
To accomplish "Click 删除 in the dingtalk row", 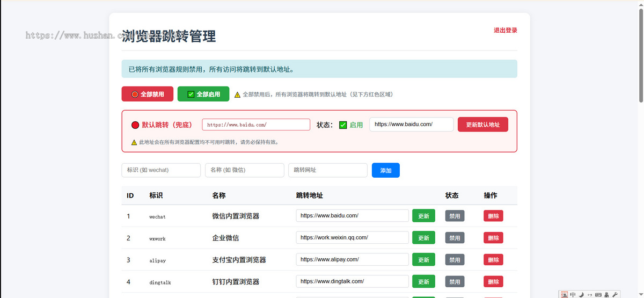I will (x=493, y=281).
